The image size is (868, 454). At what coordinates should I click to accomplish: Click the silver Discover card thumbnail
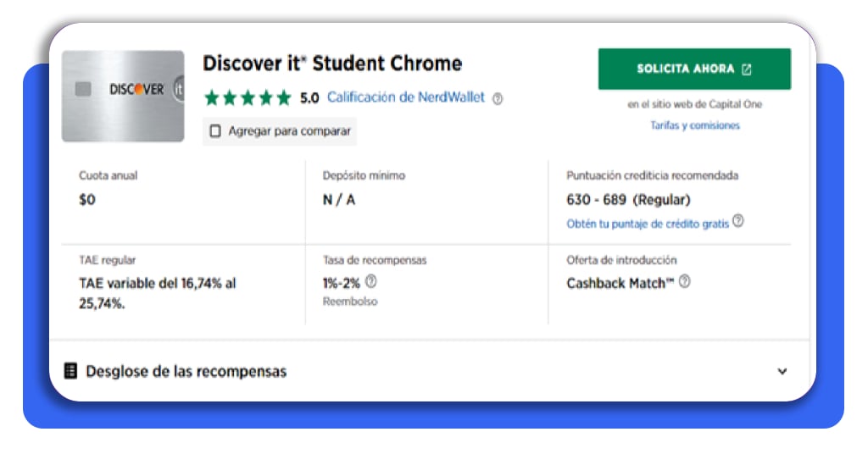[x=123, y=97]
